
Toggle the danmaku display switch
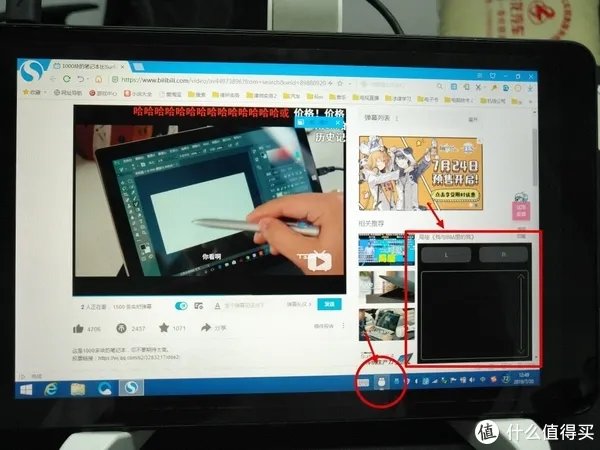tap(181, 306)
